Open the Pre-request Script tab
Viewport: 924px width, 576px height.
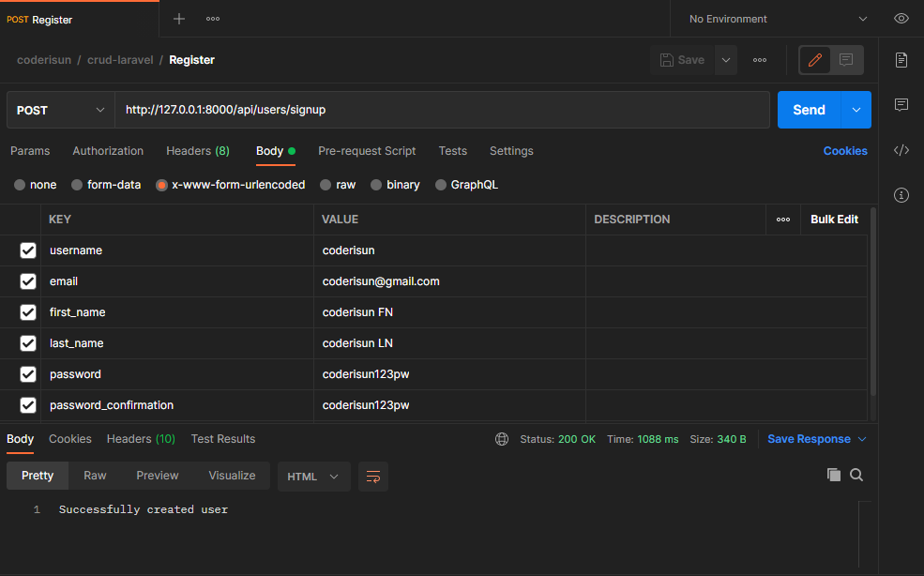tap(367, 151)
